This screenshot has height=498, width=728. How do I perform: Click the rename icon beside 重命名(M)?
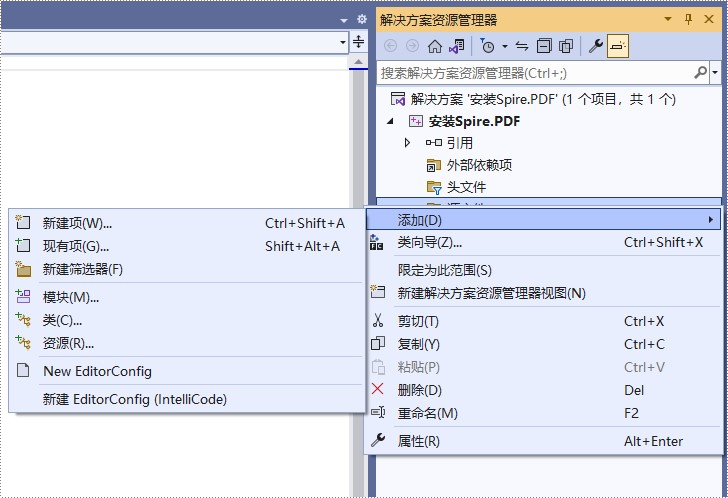(x=378, y=412)
